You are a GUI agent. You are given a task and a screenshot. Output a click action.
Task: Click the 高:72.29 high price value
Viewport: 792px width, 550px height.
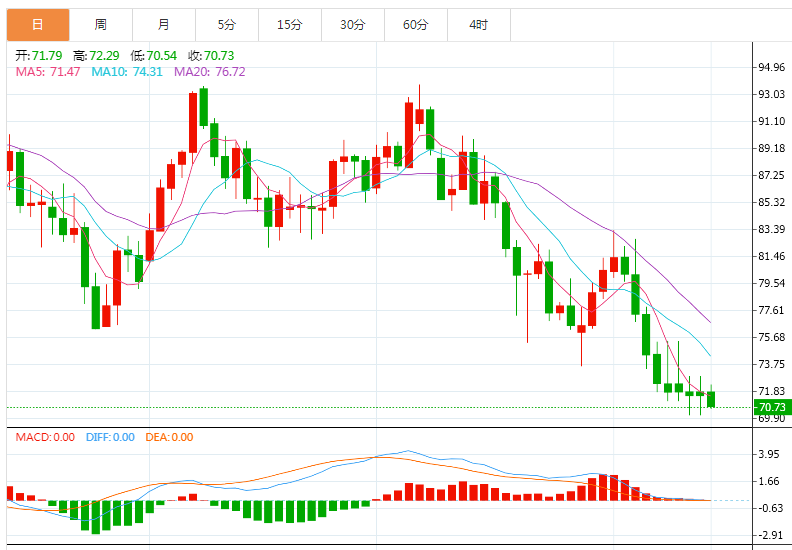[96, 56]
